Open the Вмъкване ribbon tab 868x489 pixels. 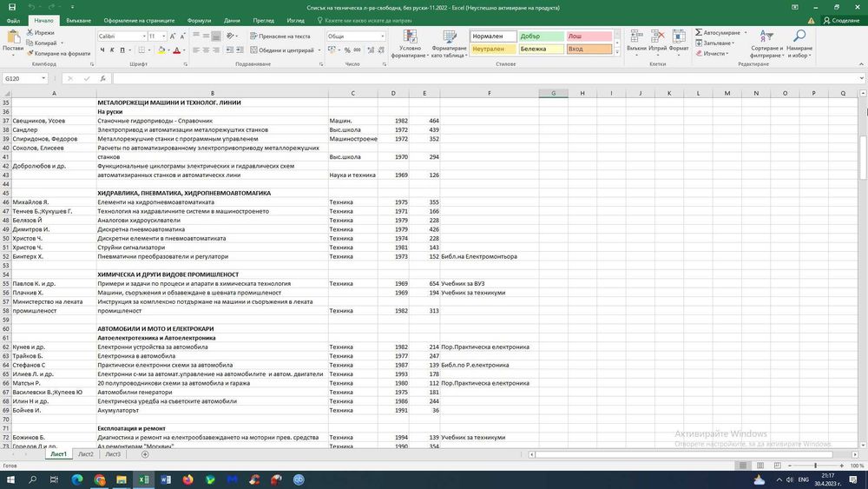[x=79, y=21]
